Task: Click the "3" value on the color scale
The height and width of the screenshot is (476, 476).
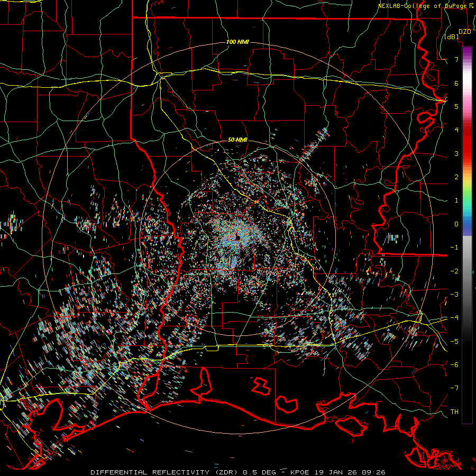Action: (456, 153)
